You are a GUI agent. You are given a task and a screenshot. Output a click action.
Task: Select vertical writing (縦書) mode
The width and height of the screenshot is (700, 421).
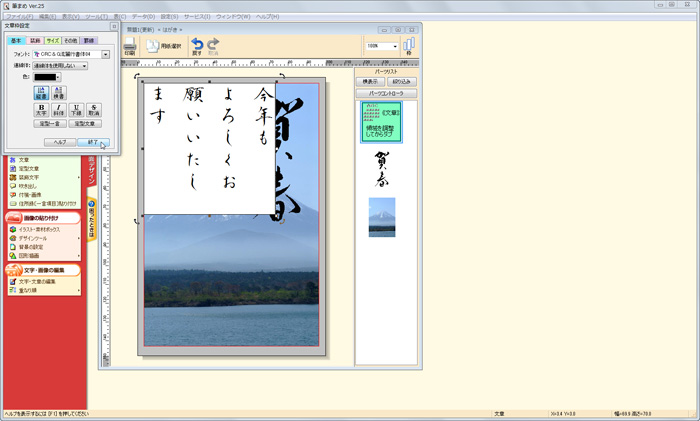[42, 92]
